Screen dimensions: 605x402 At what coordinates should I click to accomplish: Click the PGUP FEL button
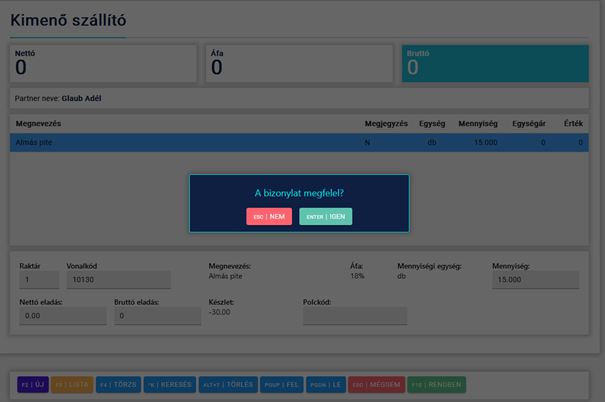(x=281, y=384)
